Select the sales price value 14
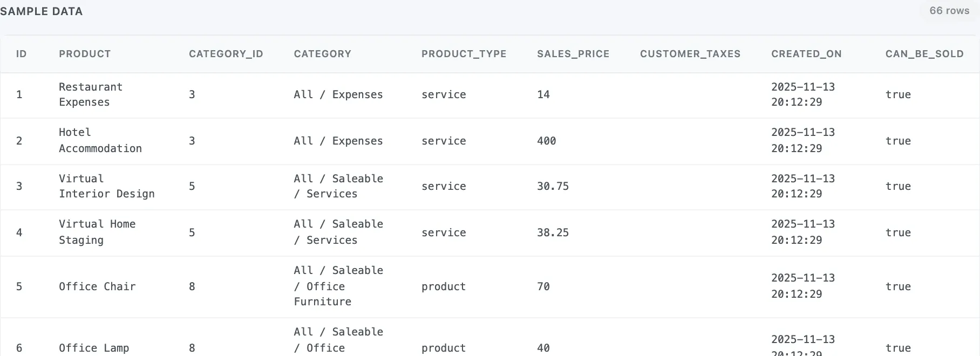This screenshot has width=980, height=356. 543,94
